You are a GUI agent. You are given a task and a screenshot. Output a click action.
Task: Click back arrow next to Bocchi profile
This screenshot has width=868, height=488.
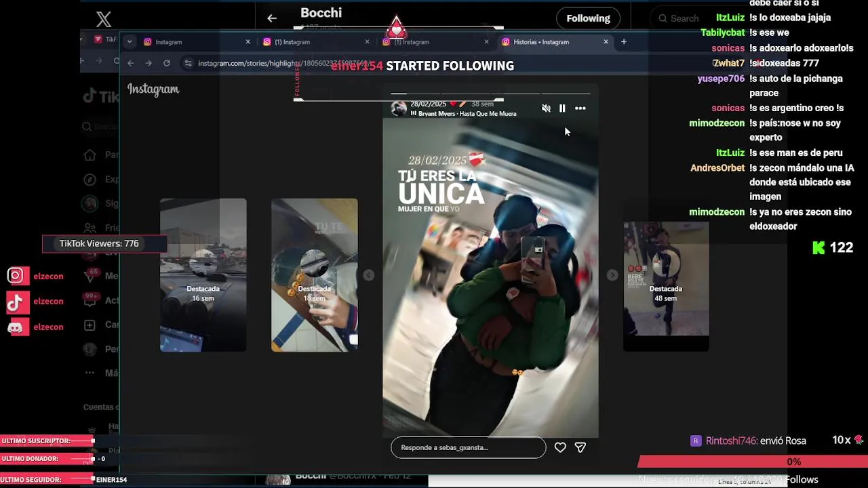click(272, 18)
